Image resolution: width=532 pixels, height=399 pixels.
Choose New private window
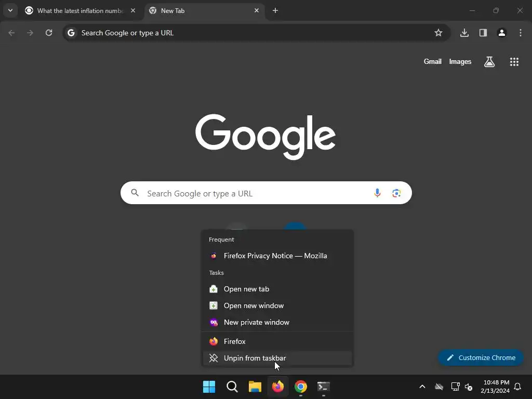point(277,322)
